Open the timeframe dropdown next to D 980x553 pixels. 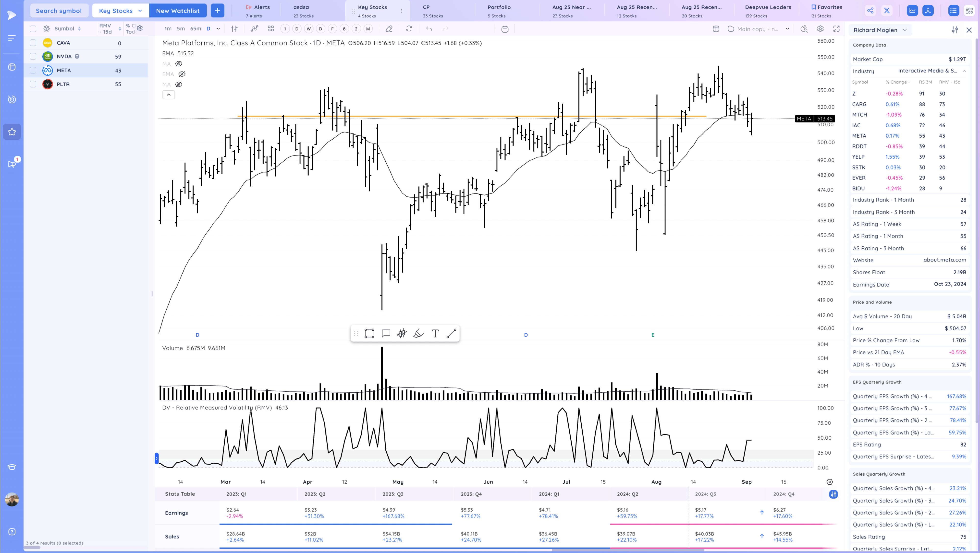click(x=218, y=28)
